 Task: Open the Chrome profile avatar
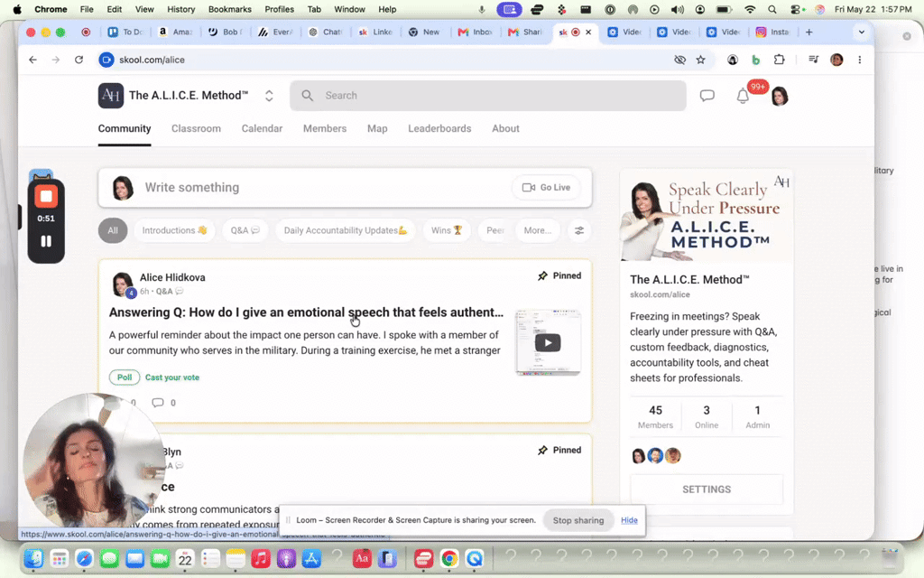(836, 60)
